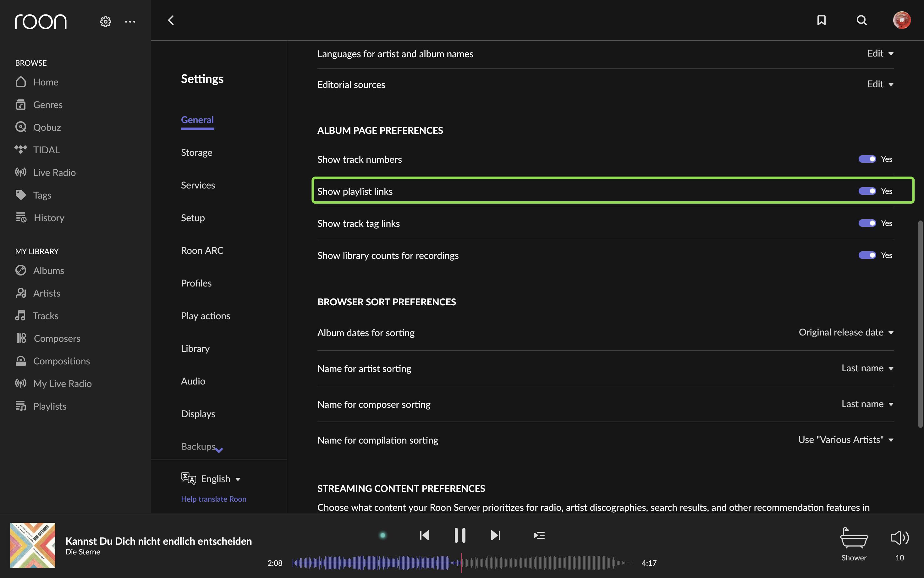Click Help translate Roon link
924x578 pixels.
pyautogui.click(x=213, y=499)
